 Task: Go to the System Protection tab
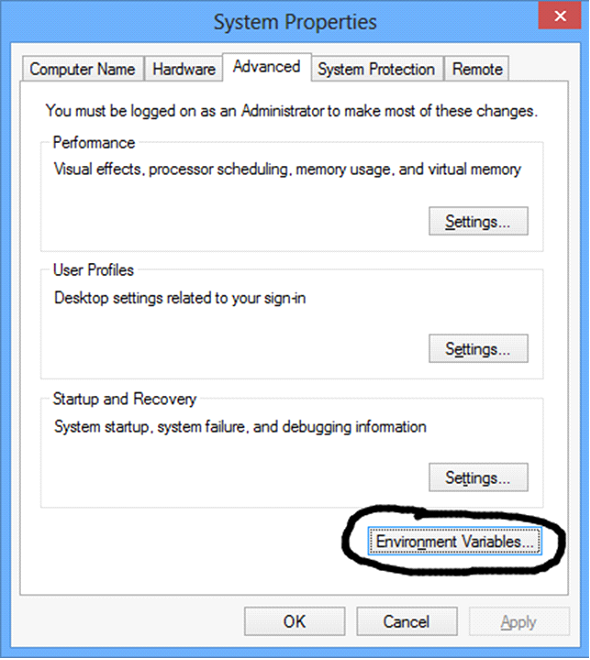(377, 69)
